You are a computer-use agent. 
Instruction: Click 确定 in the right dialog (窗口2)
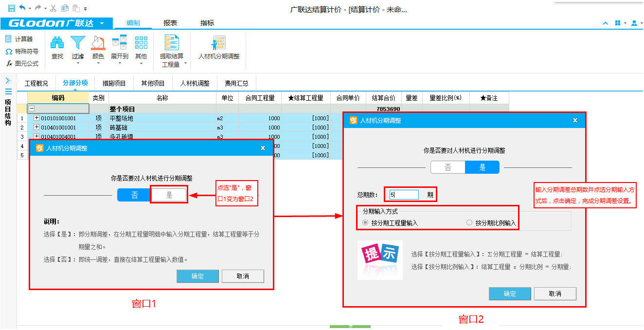(510, 293)
